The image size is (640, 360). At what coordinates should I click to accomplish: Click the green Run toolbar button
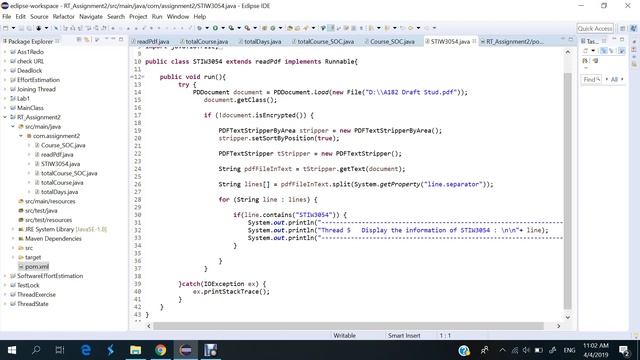[215, 28]
